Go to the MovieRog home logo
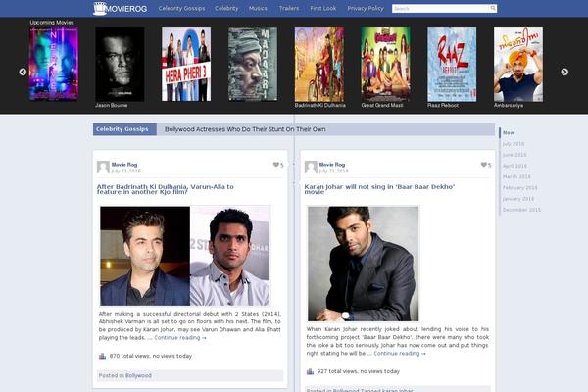The image size is (588, 392). (120, 8)
